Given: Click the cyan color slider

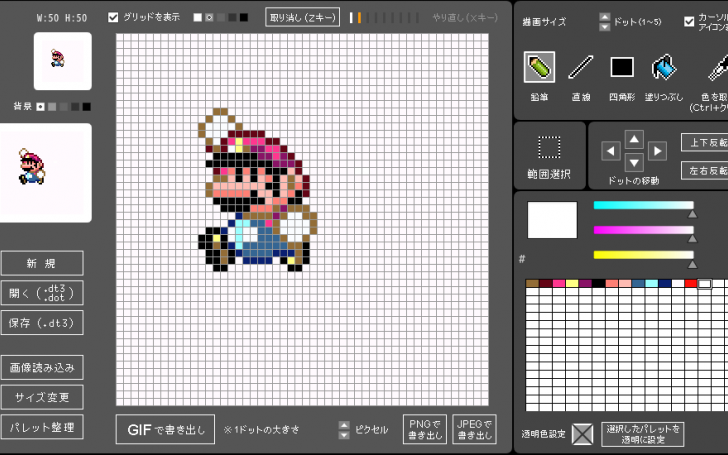Looking at the screenshot, I should point(644,205).
